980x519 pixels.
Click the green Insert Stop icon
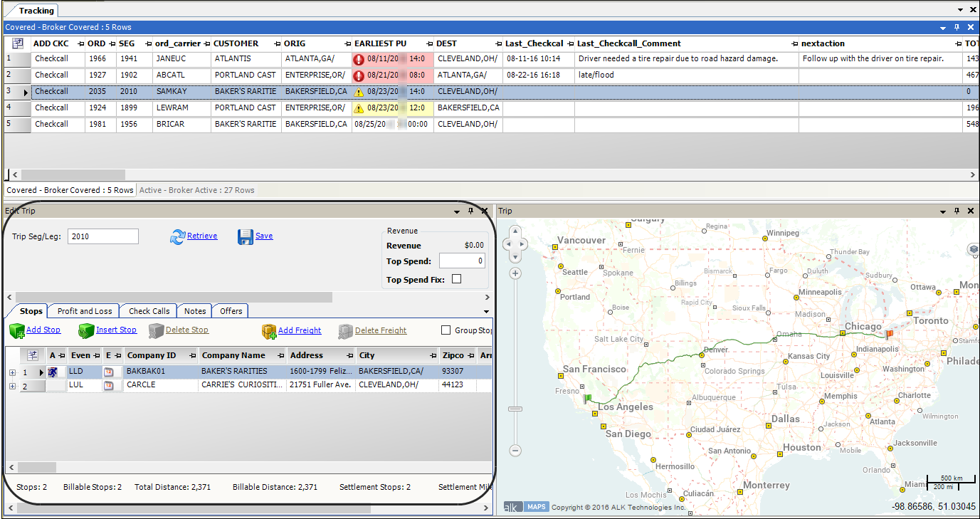point(86,331)
